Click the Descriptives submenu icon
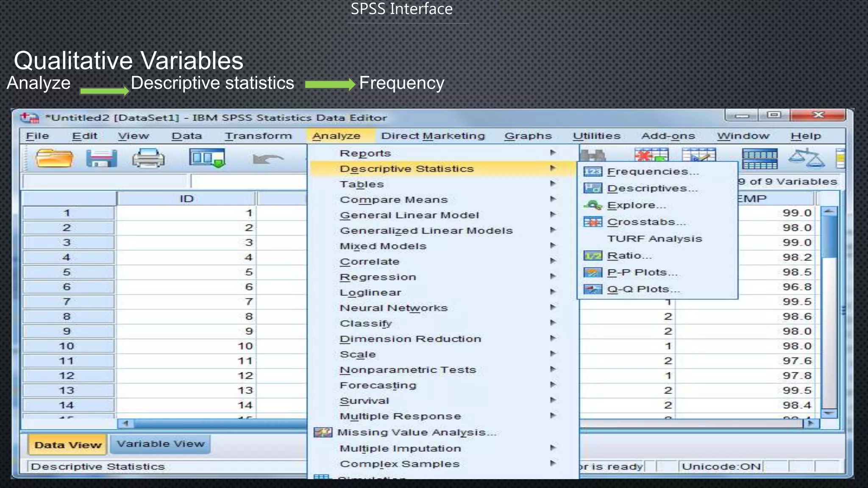This screenshot has height=488, width=868. 593,188
